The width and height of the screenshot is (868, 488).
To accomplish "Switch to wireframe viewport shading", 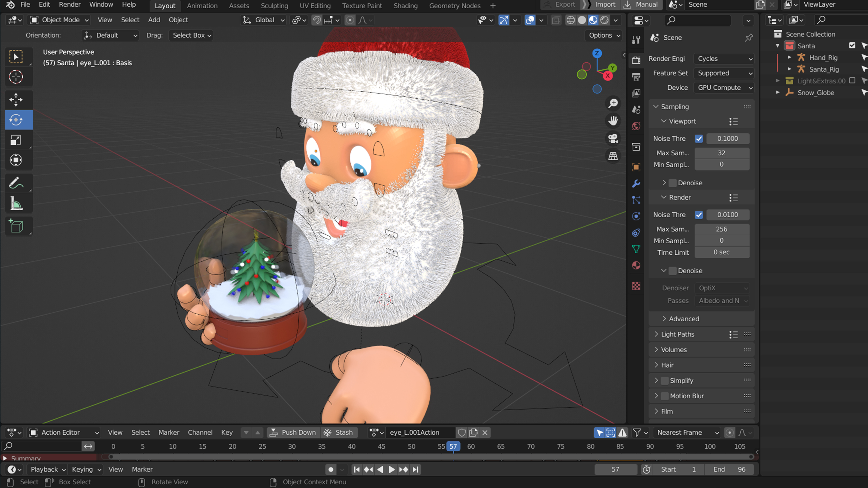I will coord(570,20).
